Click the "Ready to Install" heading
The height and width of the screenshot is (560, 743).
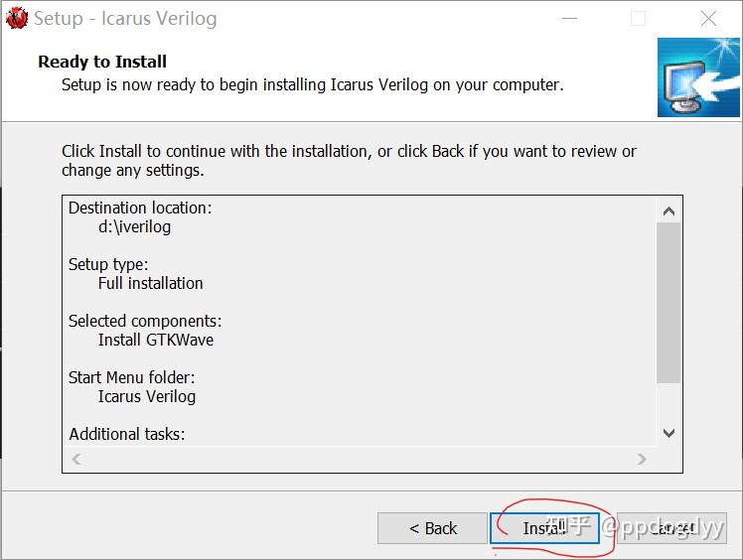[x=102, y=62]
